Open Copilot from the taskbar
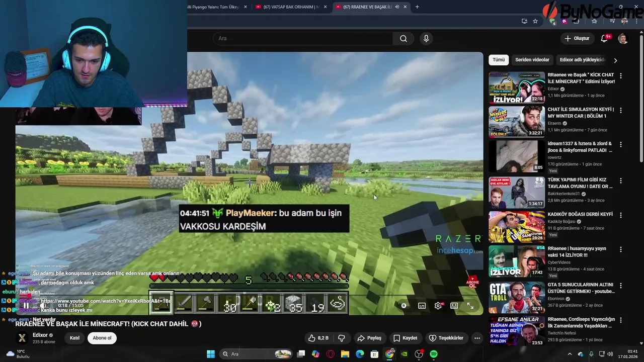 (x=315, y=354)
